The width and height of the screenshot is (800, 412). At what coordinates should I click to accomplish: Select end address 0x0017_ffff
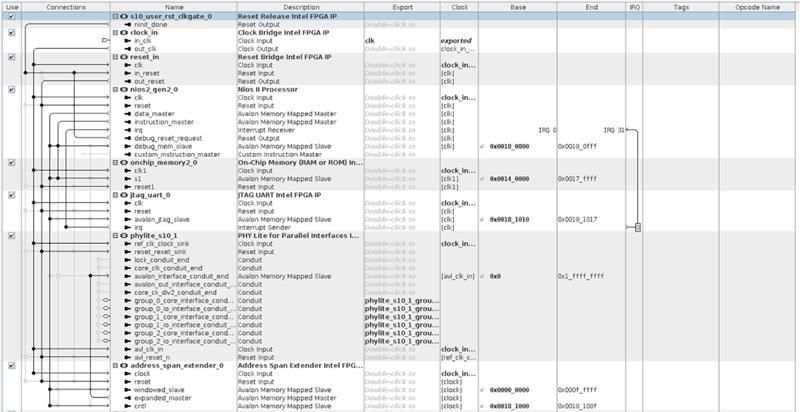click(577, 179)
